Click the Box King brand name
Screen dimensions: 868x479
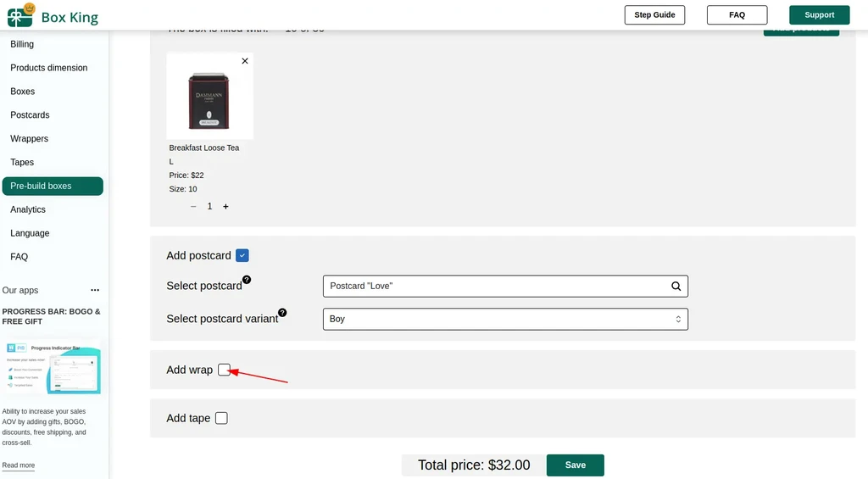click(70, 18)
